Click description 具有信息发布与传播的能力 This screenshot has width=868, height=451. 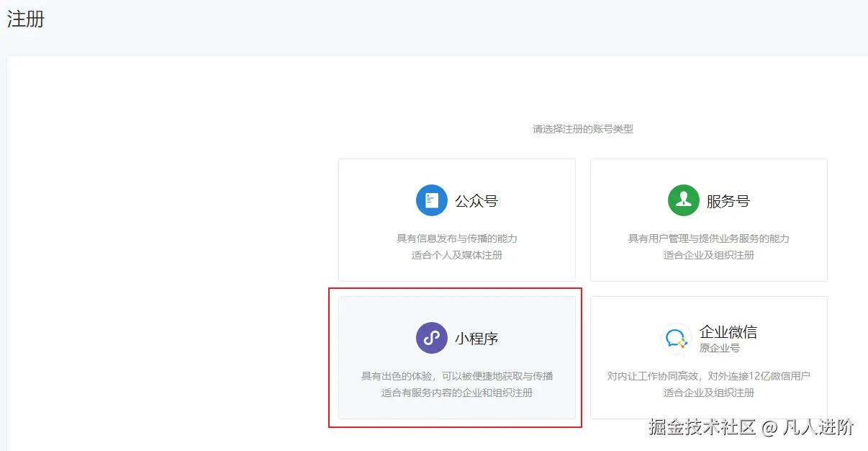coord(457,238)
